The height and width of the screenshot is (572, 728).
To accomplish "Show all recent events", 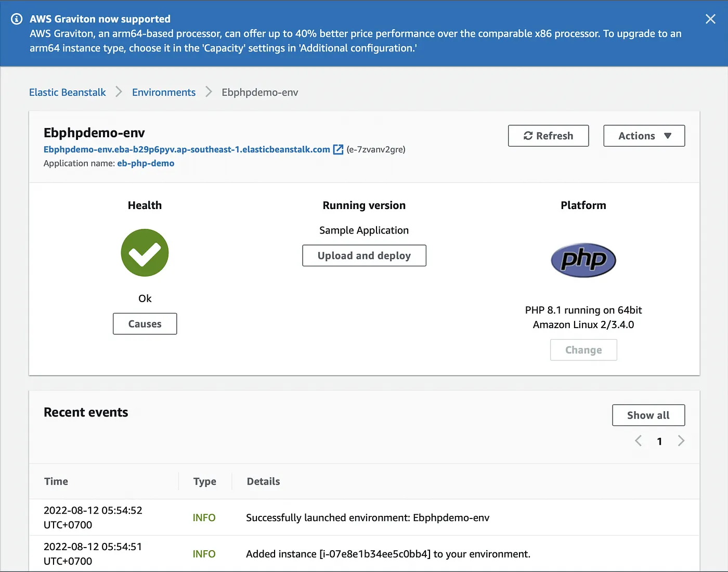I will (x=648, y=415).
